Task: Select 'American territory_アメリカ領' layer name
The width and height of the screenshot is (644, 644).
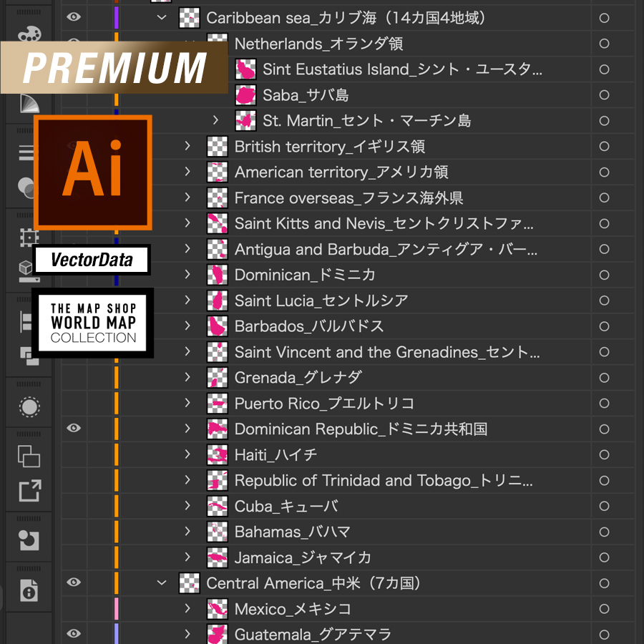Action: coord(341,172)
